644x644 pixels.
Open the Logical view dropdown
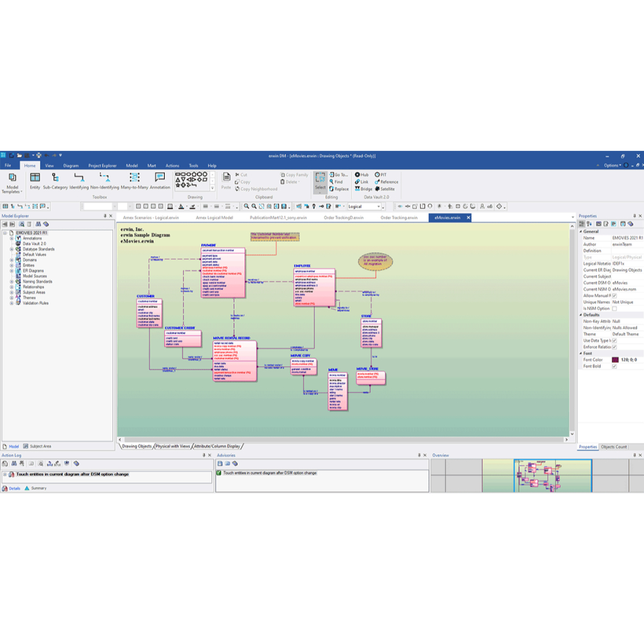(379, 206)
